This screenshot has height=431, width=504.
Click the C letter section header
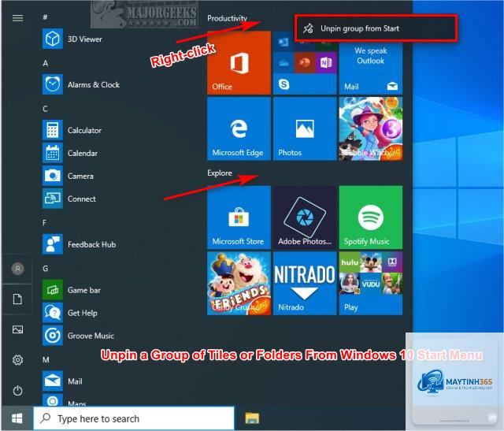tap(45, 109)
